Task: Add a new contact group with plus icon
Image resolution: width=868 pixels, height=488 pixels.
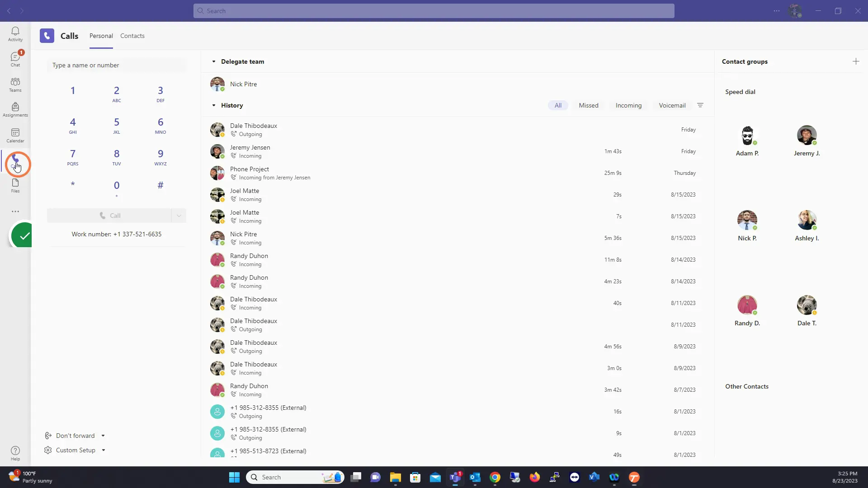Action: (856, 61)
